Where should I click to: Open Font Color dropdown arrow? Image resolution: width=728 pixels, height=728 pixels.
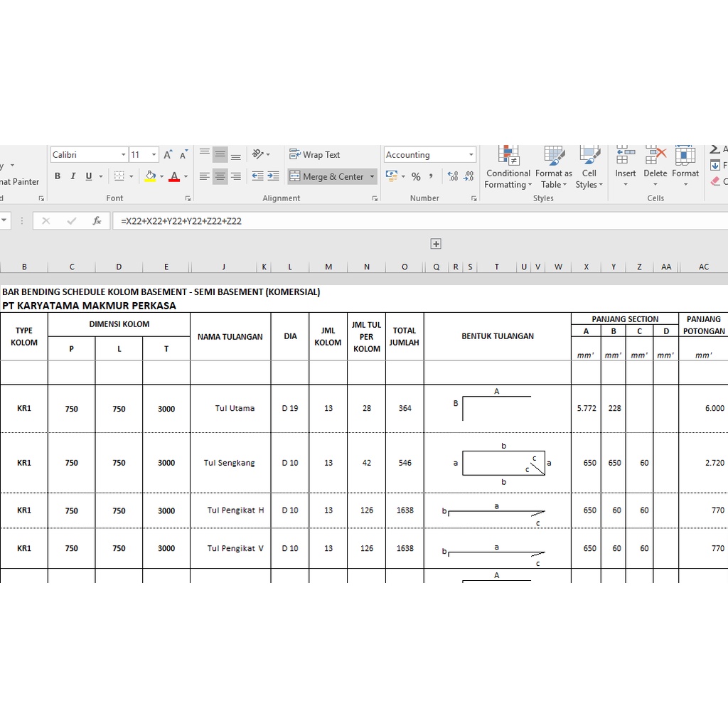(186, 176)
